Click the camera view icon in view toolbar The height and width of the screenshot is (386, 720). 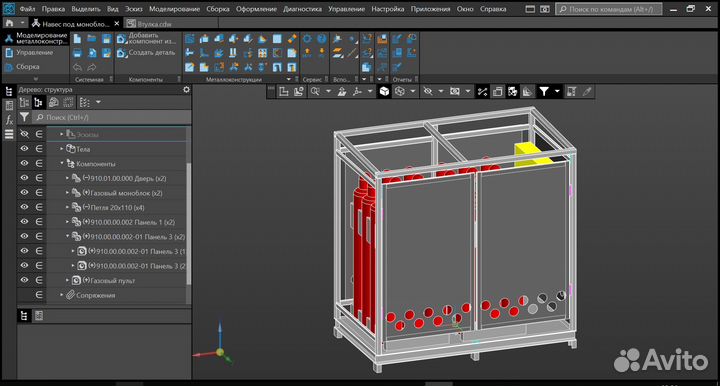point(455,91)
